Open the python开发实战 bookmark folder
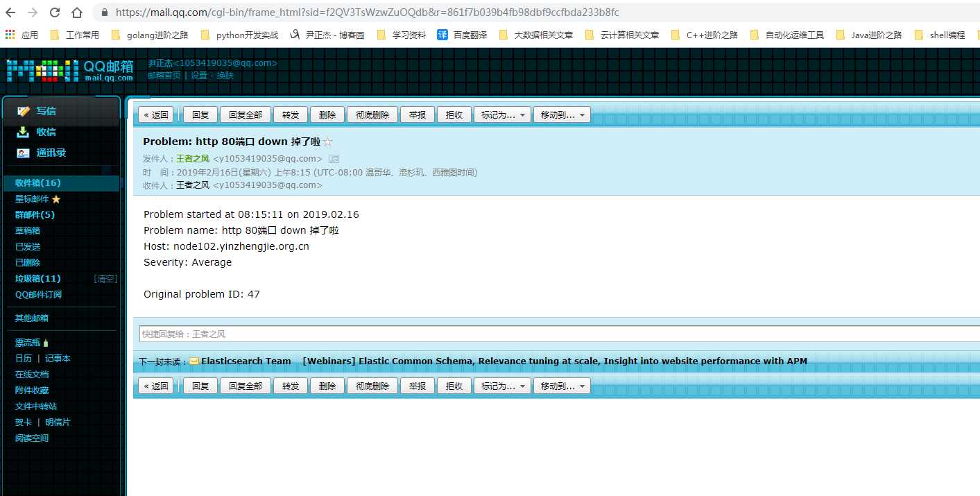This screenshot has width=980, height=496. click(239, 35)
